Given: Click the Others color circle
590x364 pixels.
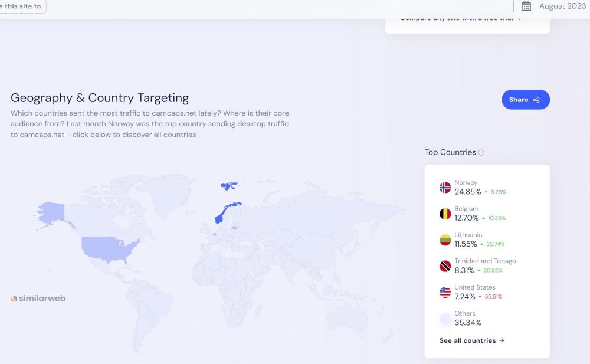Looking at the screenshot, I should click(x=445, y=319).
